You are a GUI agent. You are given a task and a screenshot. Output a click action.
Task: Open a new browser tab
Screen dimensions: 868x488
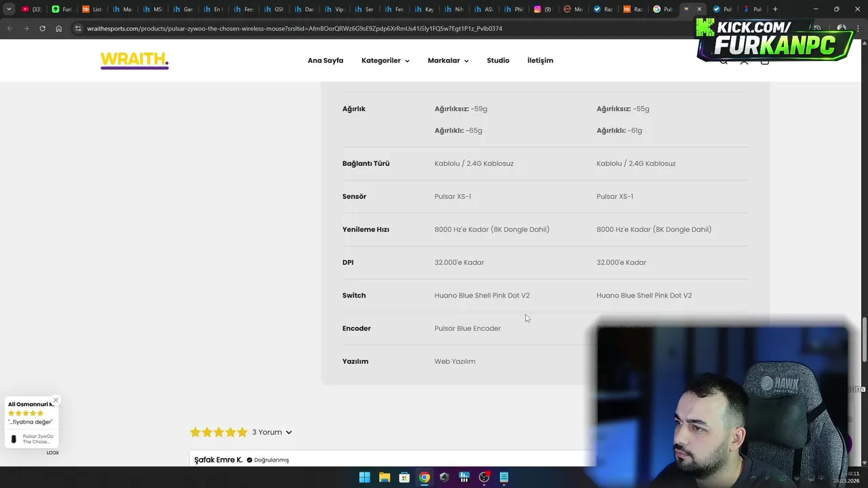tap(775, 9)
